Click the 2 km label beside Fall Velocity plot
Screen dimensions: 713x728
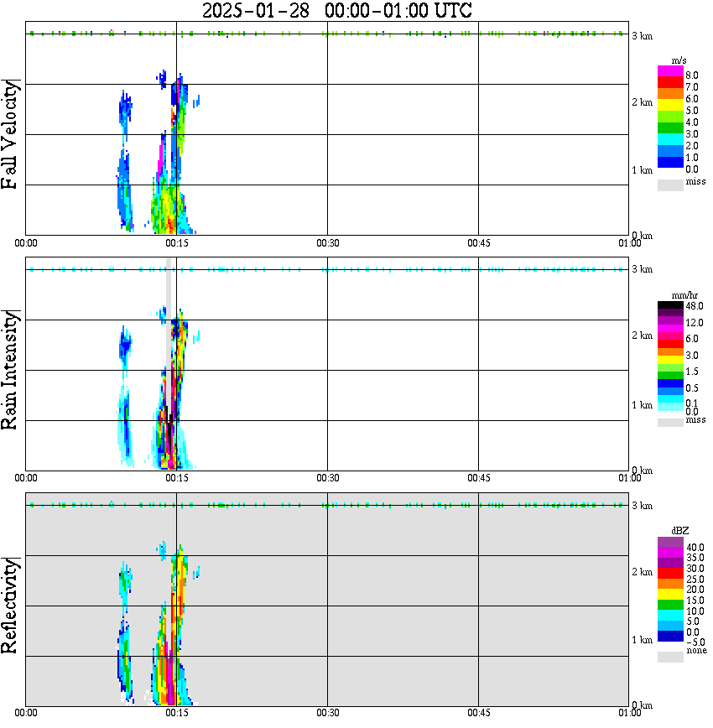(x=642, y=102)
